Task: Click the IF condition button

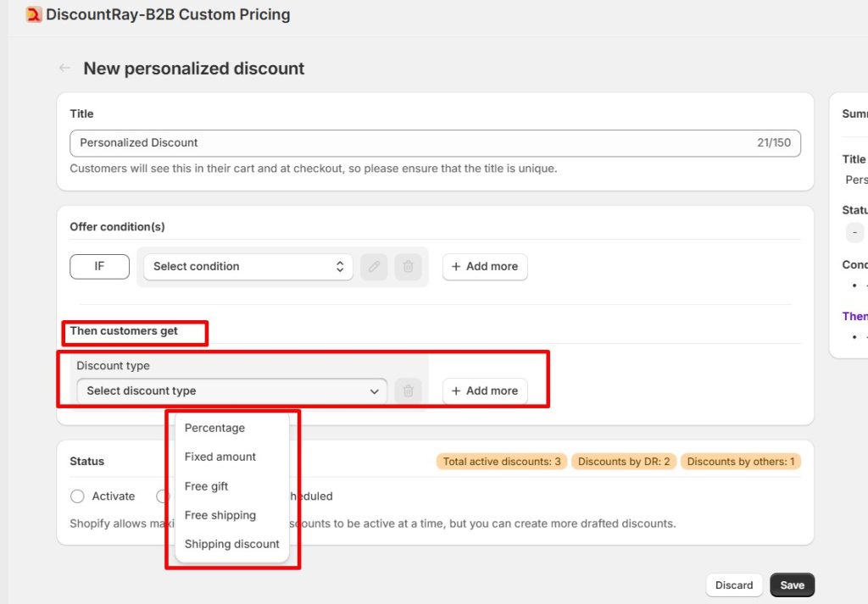Action: pyautogui.click(x=99, y=266)
